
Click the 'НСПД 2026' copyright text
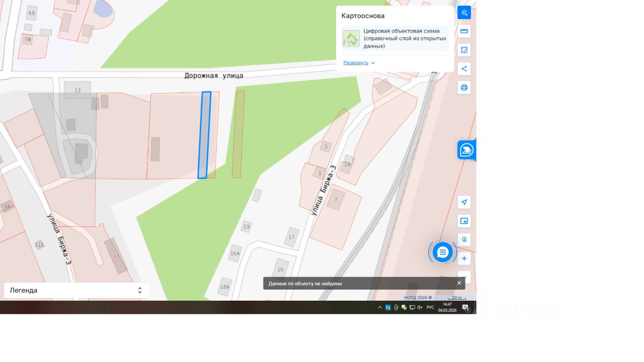tap(418, 298)
